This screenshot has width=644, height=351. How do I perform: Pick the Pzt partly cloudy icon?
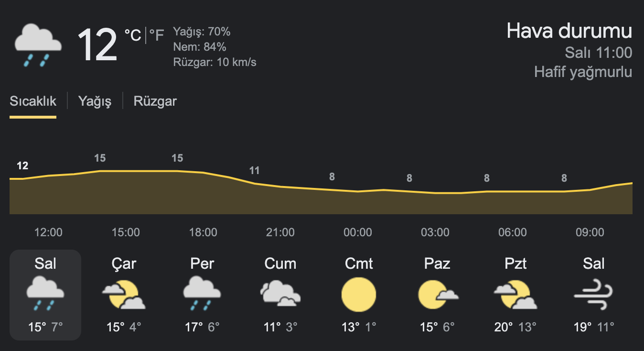[515, 294]
